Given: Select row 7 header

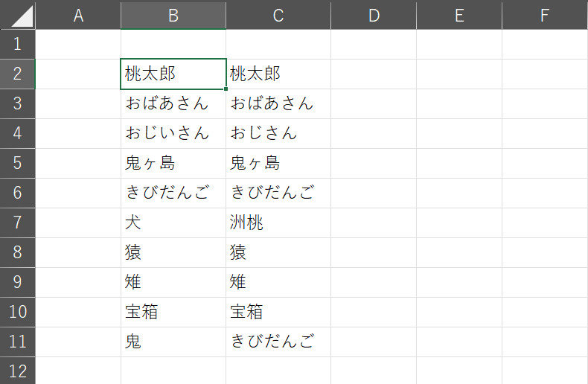Looking at the screenshot, I should click(18, 223).
